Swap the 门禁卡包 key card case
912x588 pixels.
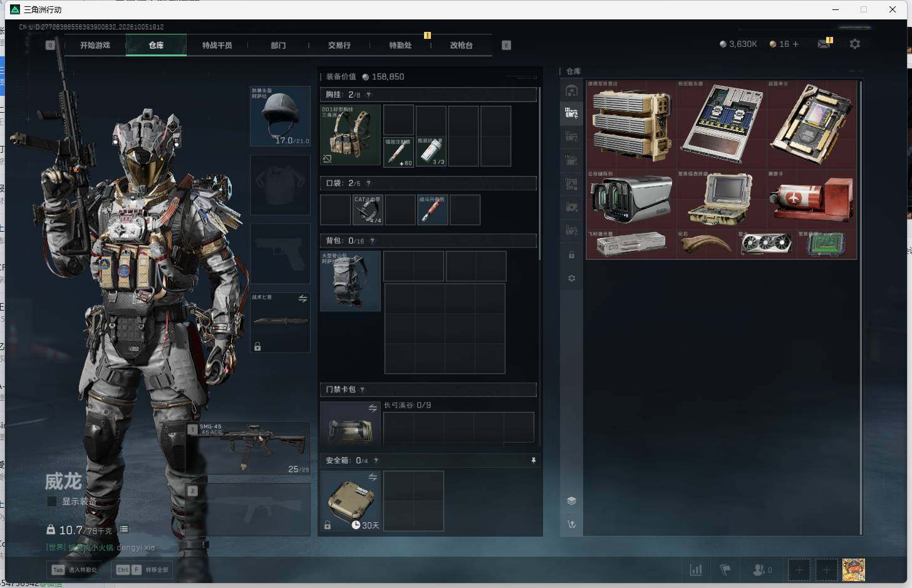click(373, 408)
